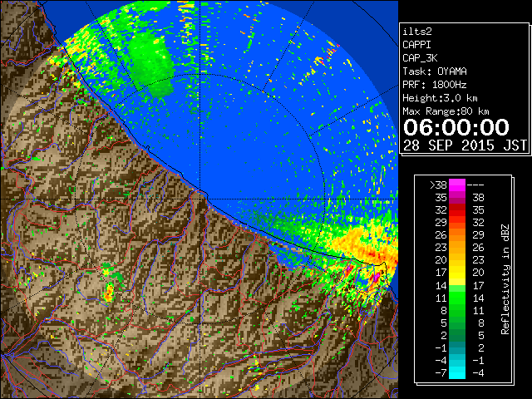
Task: Click the isolated orange-yellow echo cell over inland terrain
Action: click(109, 293)
